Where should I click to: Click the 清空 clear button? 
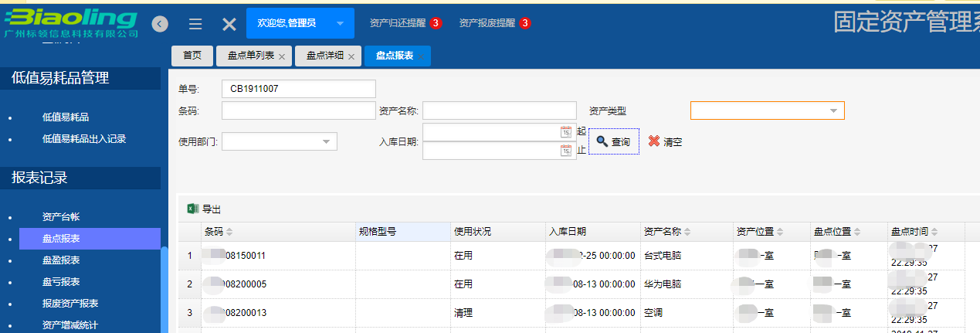[665, 142]
